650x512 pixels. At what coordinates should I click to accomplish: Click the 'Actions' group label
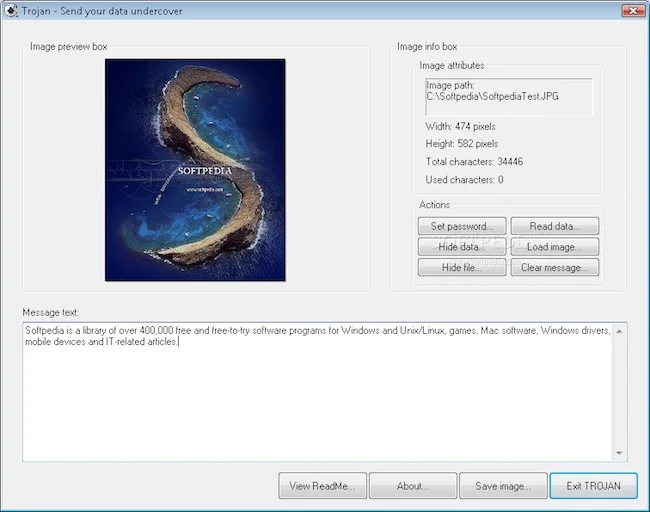pyautogui.click(x=434, y=205)
